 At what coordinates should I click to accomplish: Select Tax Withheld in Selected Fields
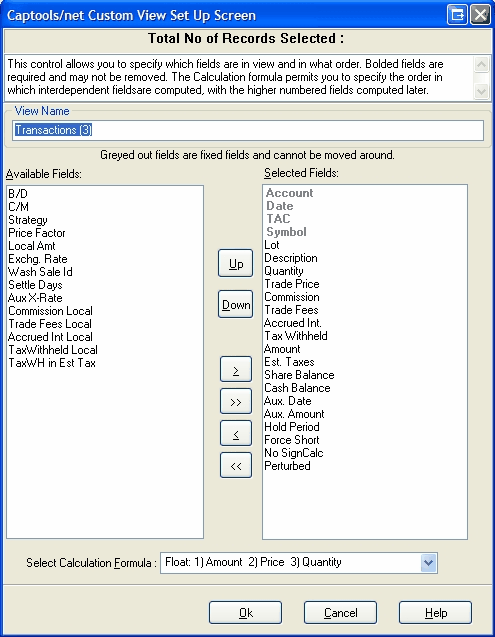296,336
